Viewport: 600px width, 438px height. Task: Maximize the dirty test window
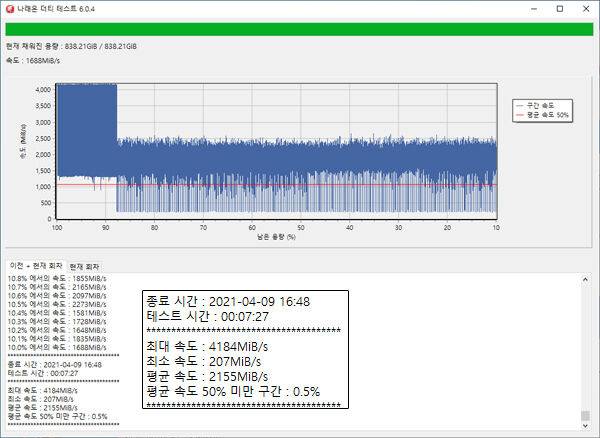click(x=559, y=8)
